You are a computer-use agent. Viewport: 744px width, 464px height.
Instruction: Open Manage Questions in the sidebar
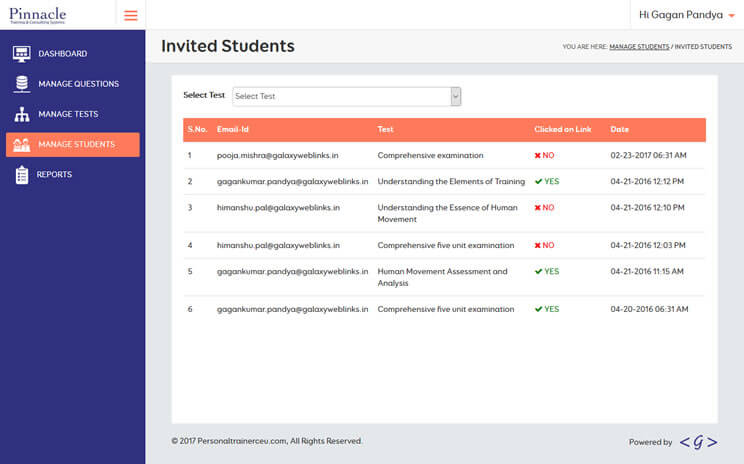point(73,84)
